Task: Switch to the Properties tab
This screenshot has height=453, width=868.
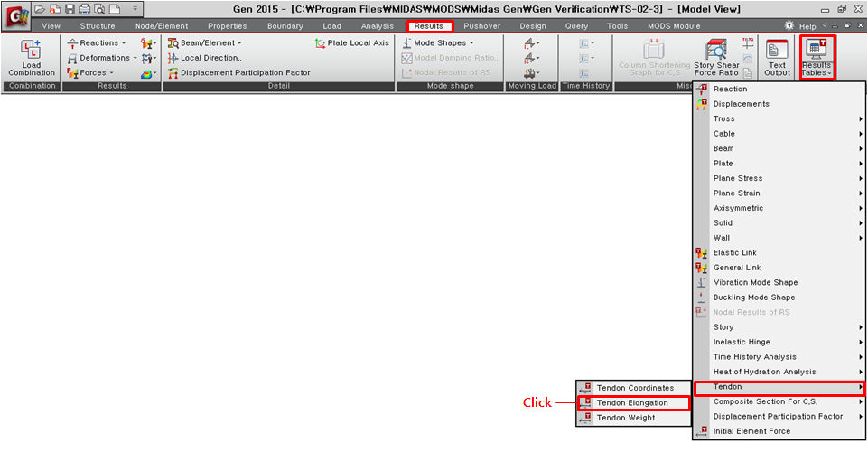Action: pyautogui.click(x=228, y=26)
